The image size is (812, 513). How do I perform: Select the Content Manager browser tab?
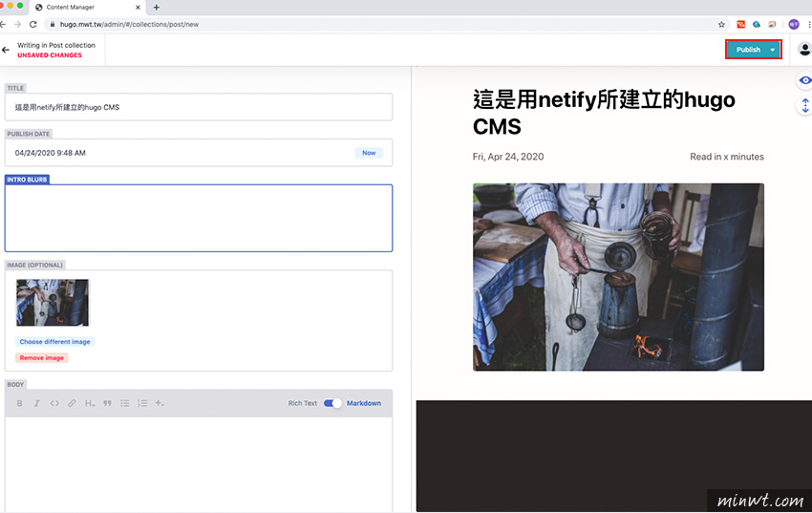87,8
